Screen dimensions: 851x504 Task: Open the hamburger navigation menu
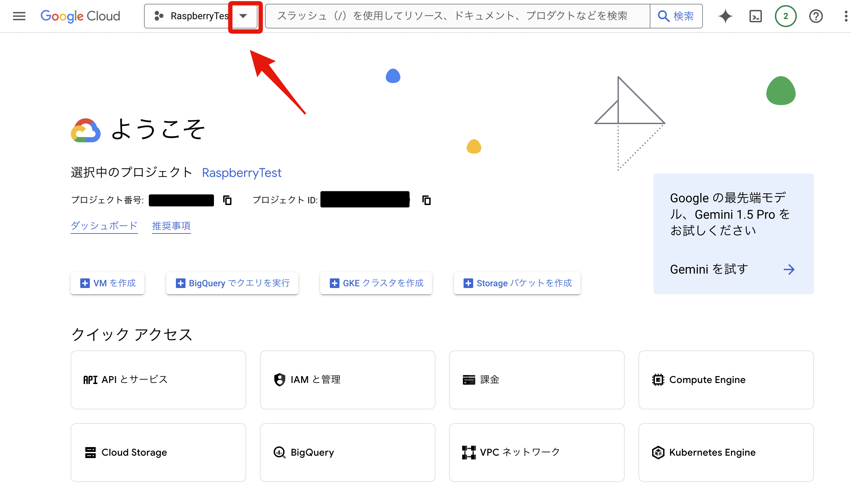point(19,16)
